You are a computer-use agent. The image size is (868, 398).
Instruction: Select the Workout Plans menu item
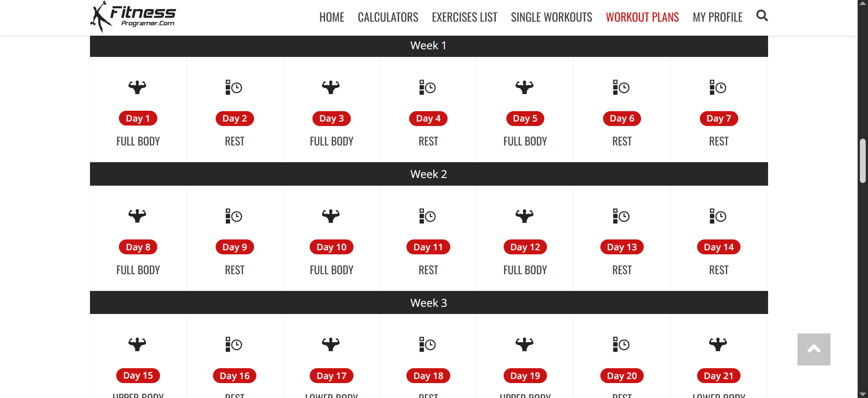pyautogui.click(x=642, y=18)
